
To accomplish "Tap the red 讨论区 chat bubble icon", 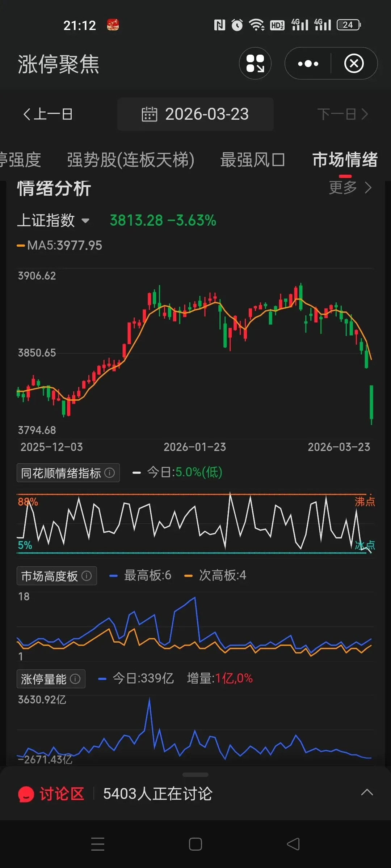I will [26, 794].
